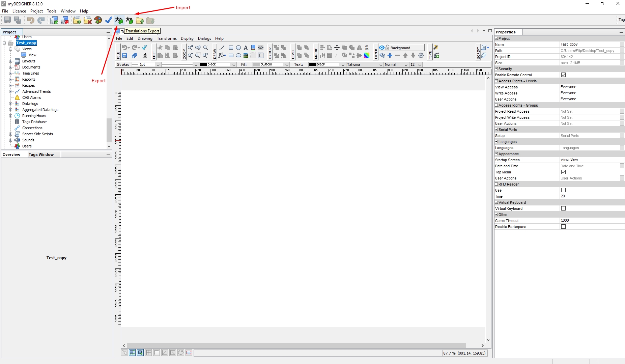
Task: Enable the Virtual Keyboard checkbox
Action: click(563, 208)
